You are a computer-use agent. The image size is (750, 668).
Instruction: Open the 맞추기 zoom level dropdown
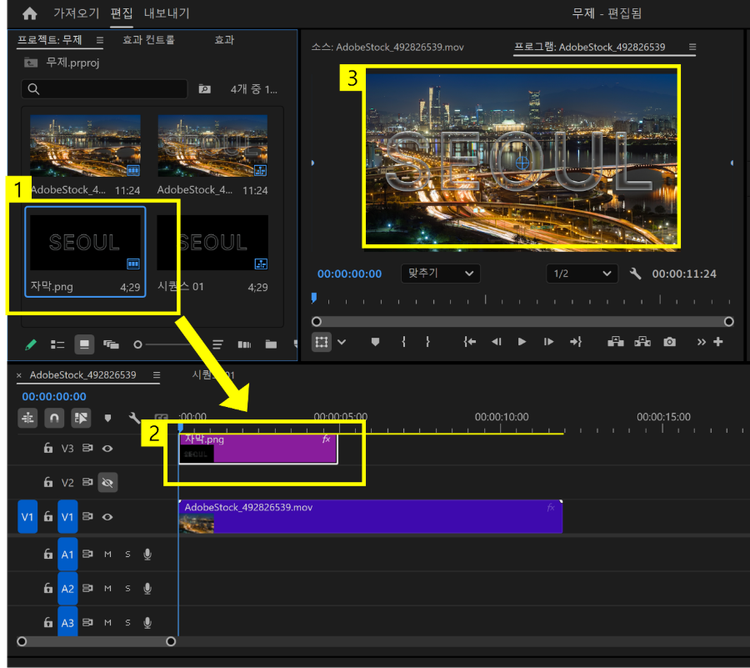440,273
